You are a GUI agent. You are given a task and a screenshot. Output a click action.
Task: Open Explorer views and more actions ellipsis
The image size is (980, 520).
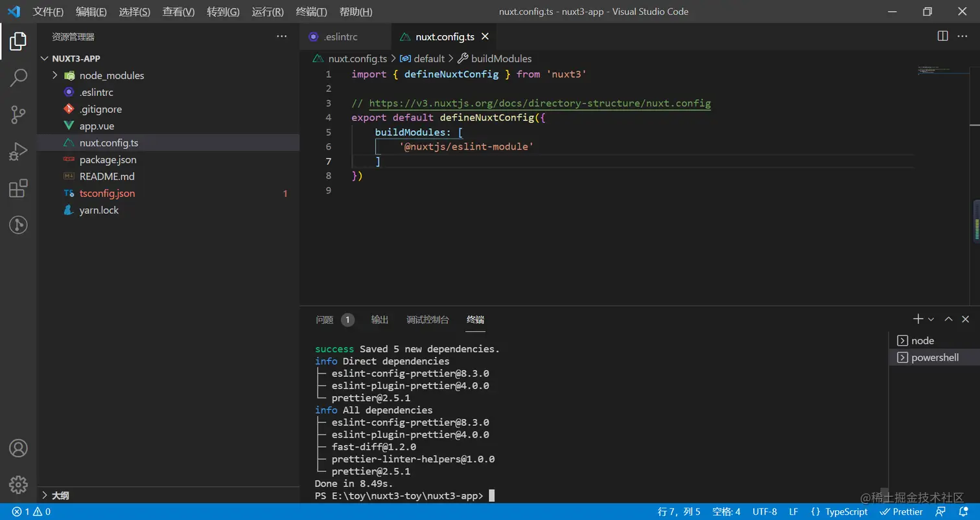[281, 37]
